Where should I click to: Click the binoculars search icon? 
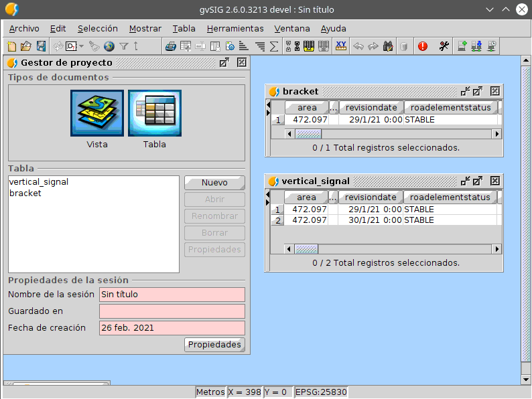388,46
